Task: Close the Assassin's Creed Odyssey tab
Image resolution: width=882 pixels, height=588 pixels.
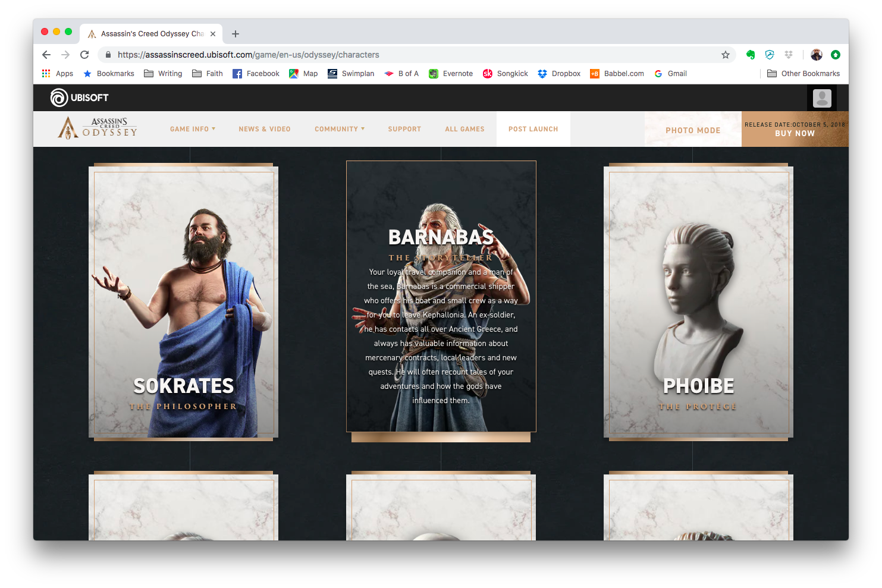Action: click(x=213, y=34)
